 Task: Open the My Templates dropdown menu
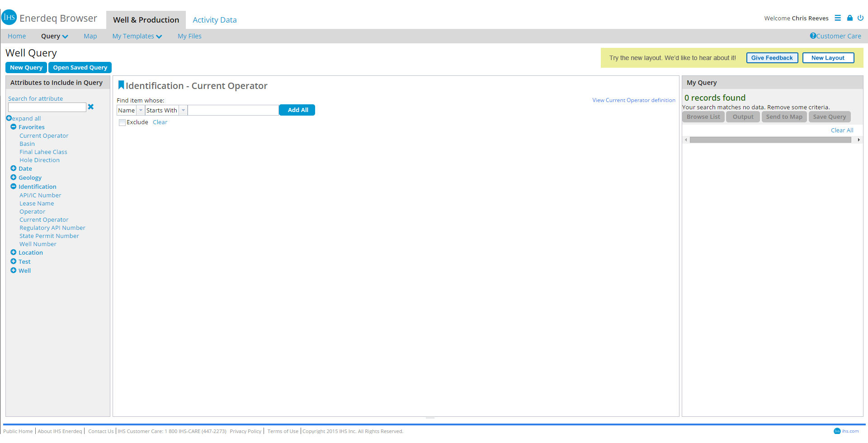tap(137, 36)
